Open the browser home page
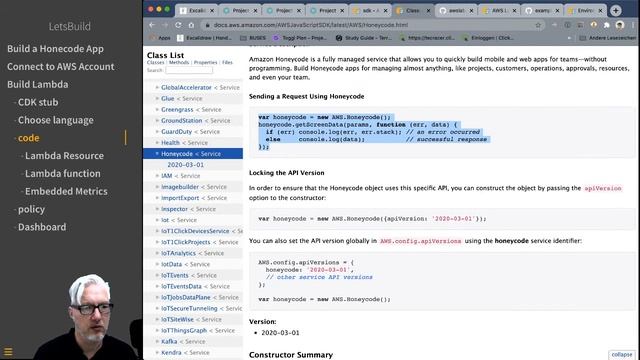The width and height of the screenshot is (640, 360). [191, 25]
